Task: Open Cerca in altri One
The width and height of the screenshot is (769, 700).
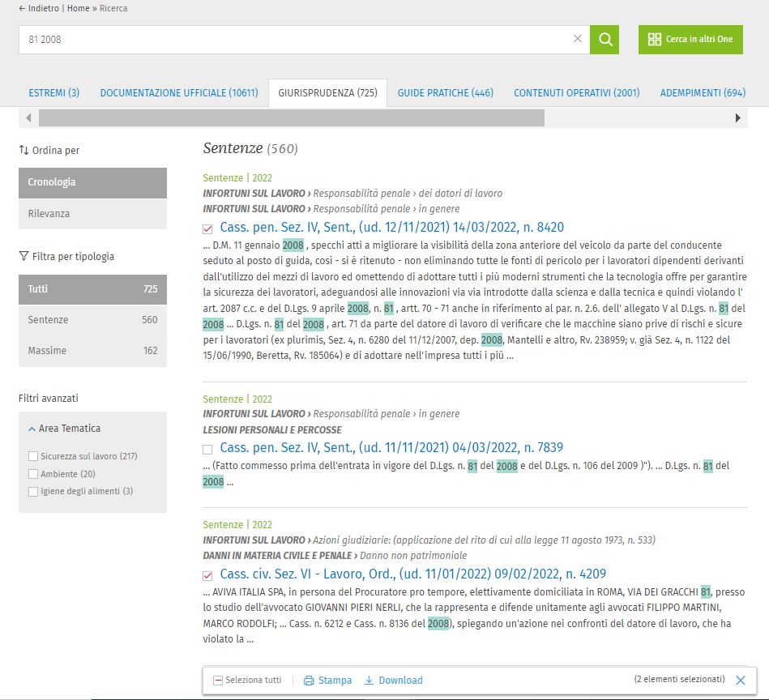Action: pyautogui.click(x=690, y=39)
